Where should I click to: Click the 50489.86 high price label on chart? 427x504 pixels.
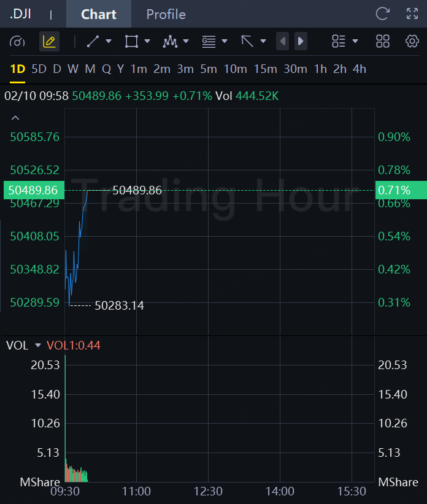click(x=137, y=190)
